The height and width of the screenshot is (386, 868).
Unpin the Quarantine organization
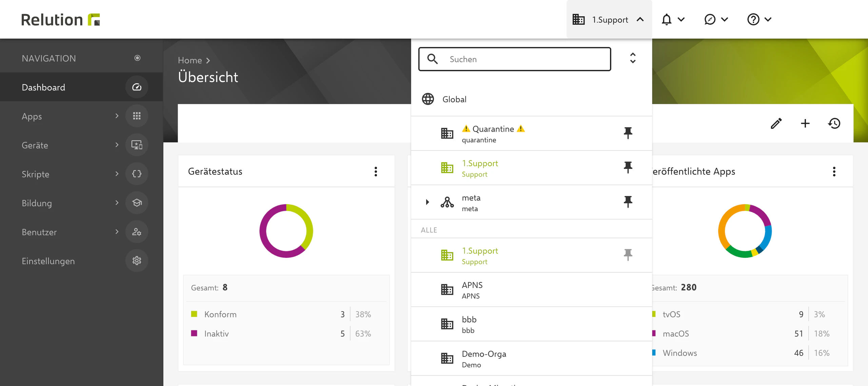[628, 133]
